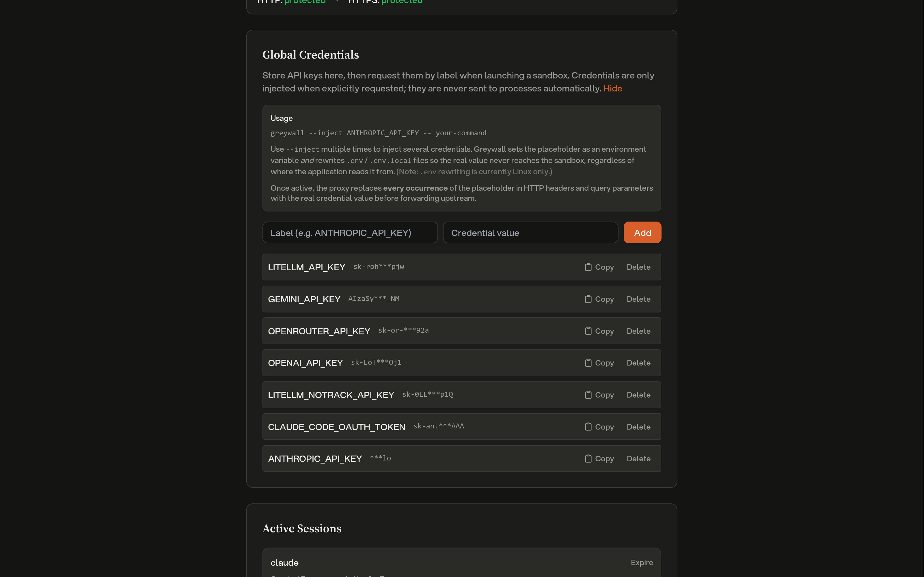Click the Label input field

point(350,233)
